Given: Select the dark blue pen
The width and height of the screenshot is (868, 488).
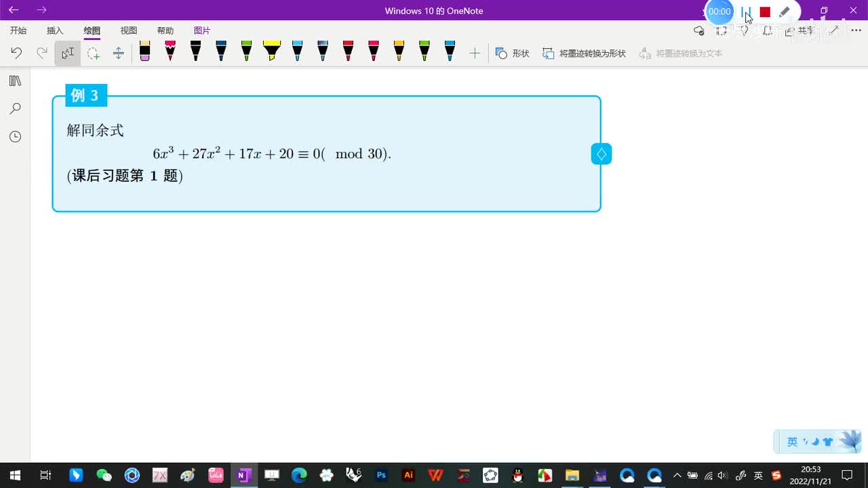Looking at the screenshot, I should tap(221, 51).
